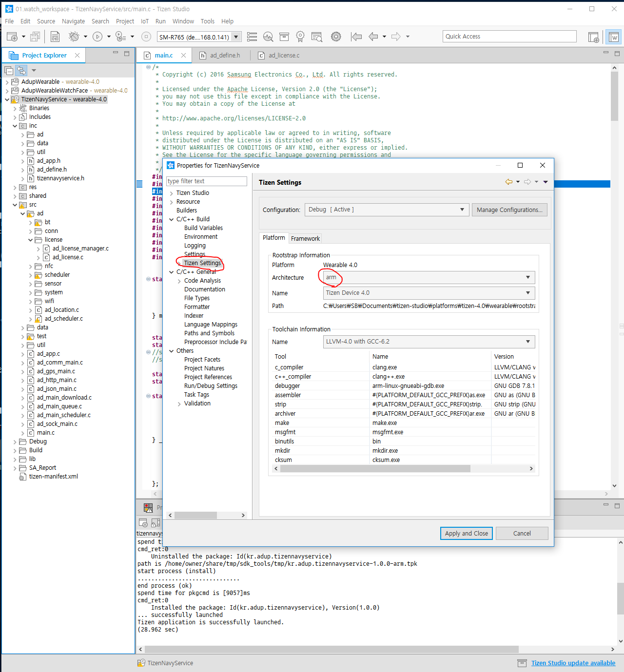Open the Project menu
This screenshot has width=624, height=672.
pyautogui.click(x=125, y=21)
